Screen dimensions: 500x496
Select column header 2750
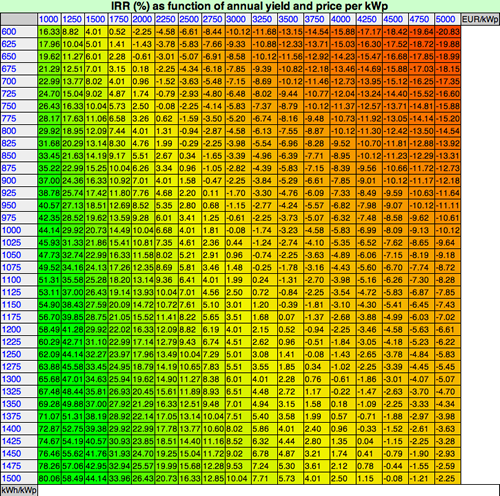pyautogui.click(x=213, y=19)
